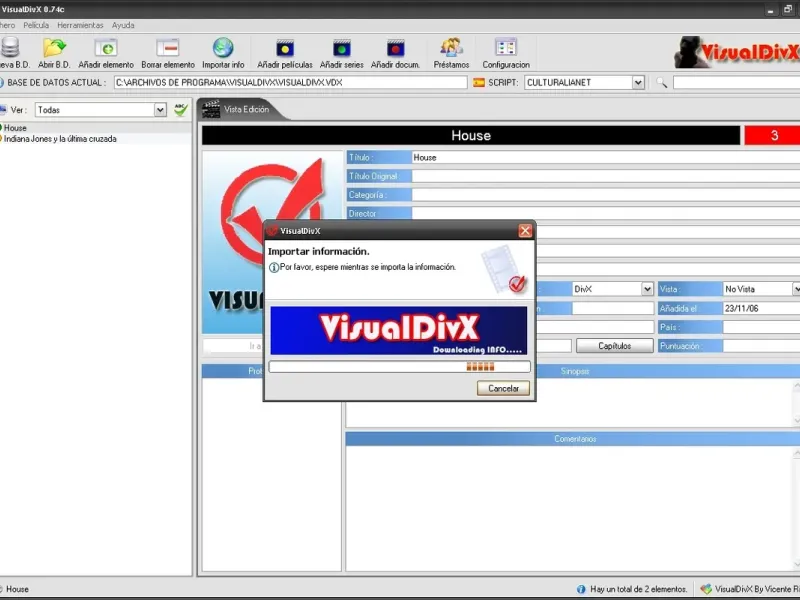Screen dimensions: 800x600
Task: Open the SCRIPT Culturalianet dropdown
Action: click(x=638, y=82)
